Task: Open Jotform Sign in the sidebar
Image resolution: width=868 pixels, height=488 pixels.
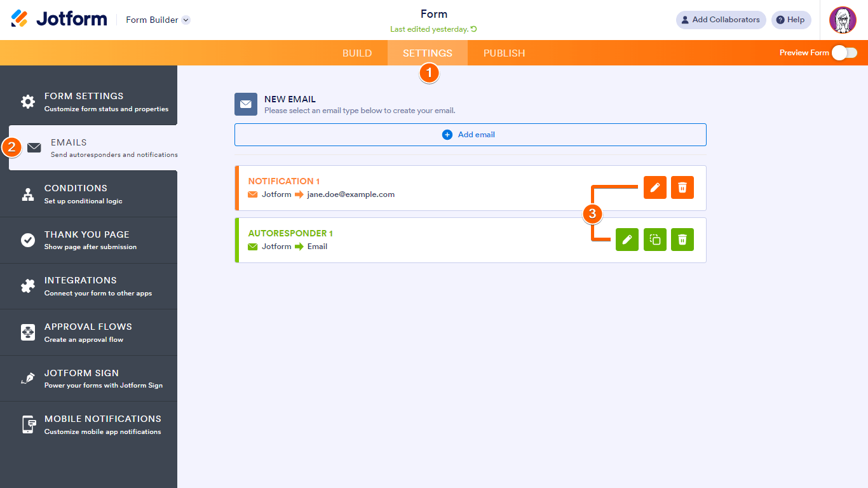Action: [88, 378]
